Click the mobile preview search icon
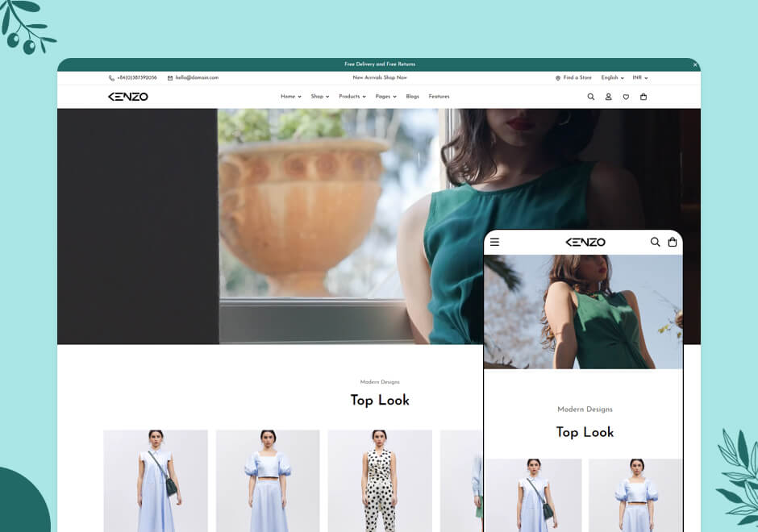Viewport: 758px width, 532px height. [655, 242]
